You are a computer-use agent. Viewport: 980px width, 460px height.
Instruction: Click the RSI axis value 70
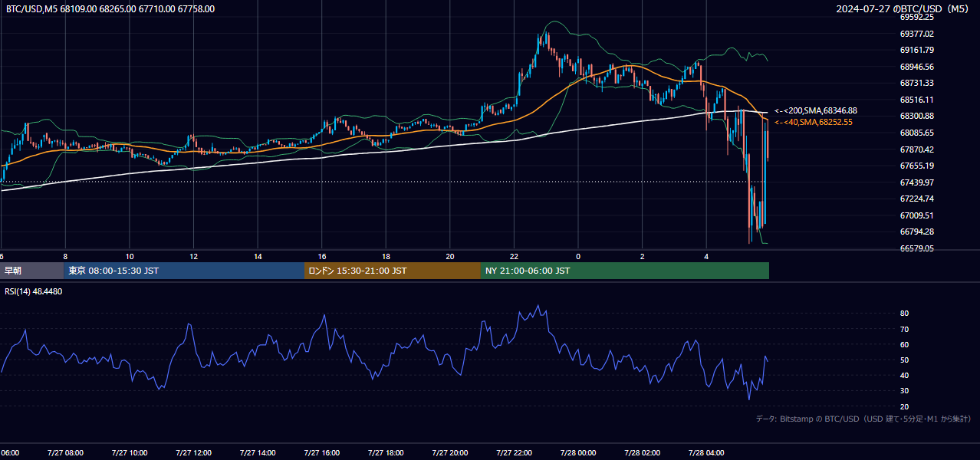coord(904,329)
